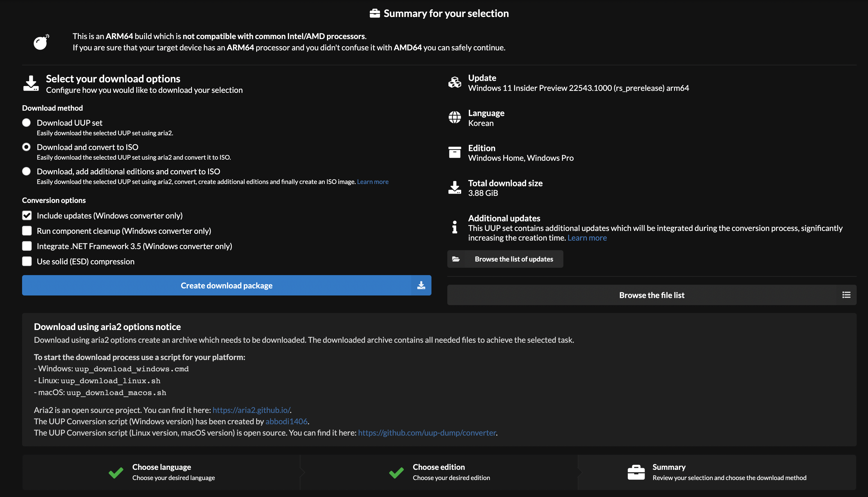Click the briefcase icon beside Summary heading
Image resolution: width=868 pixels, height=497 pixels.
pos(375,13)
